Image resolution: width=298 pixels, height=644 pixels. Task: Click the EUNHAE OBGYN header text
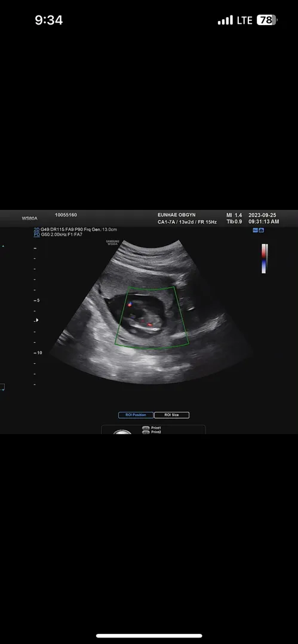pos(176,215)
